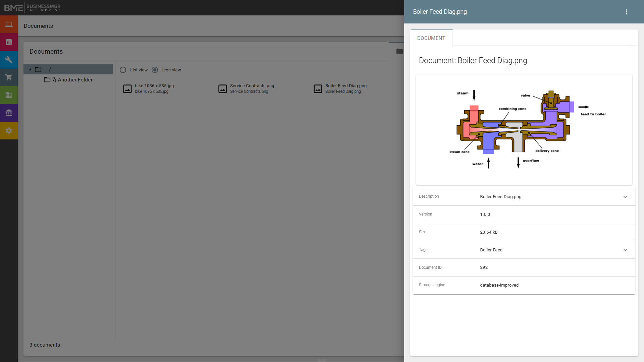Switch to the DOCUMENT tab
This screenshot has width=644, height=362.
click(x=431, y=38)
